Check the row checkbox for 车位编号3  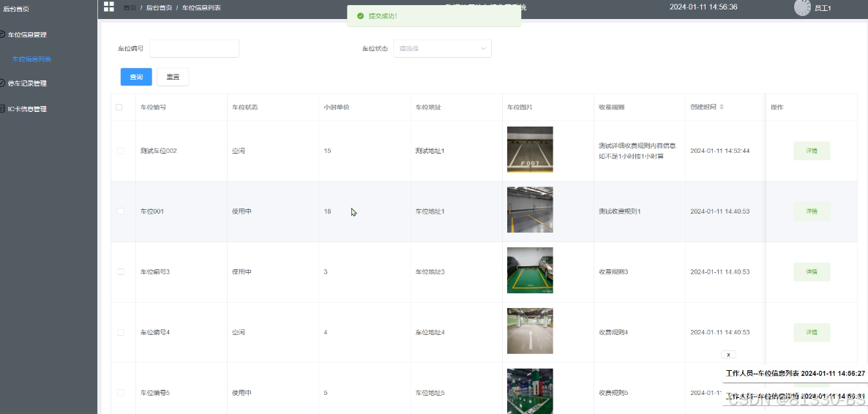pyautogui.click(x=121, y=272)
